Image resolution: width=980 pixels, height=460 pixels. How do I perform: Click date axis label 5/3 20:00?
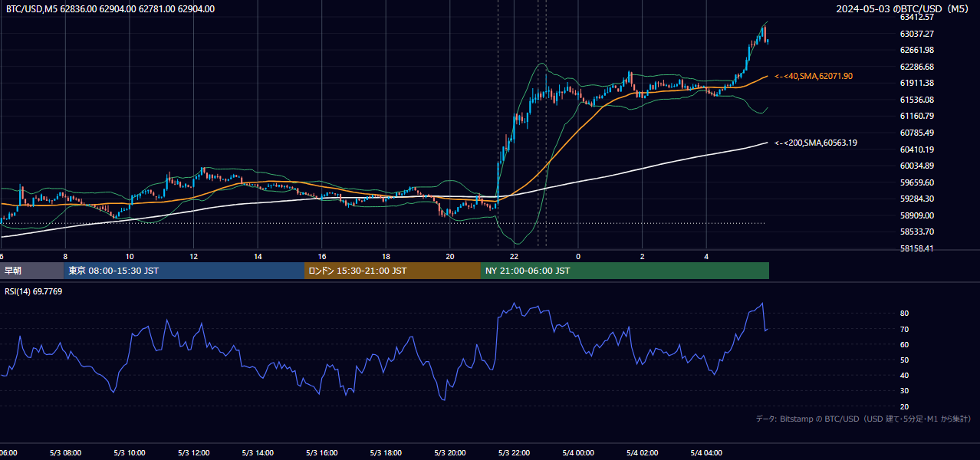tap(449, 452)
